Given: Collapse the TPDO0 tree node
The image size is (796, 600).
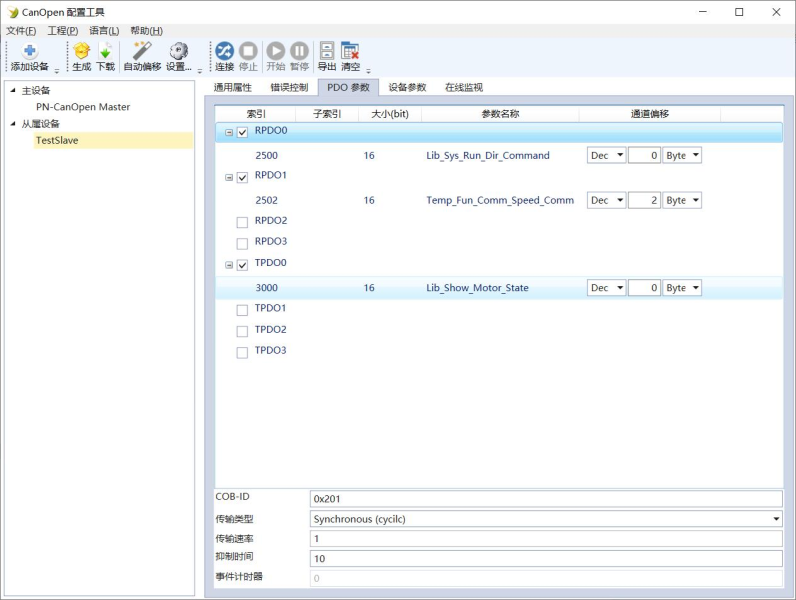Looking at the screenshot, I should tap(229, 265).
